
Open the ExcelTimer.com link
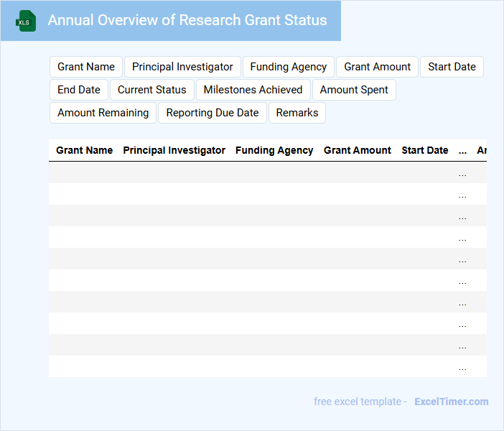click(451, 402)
